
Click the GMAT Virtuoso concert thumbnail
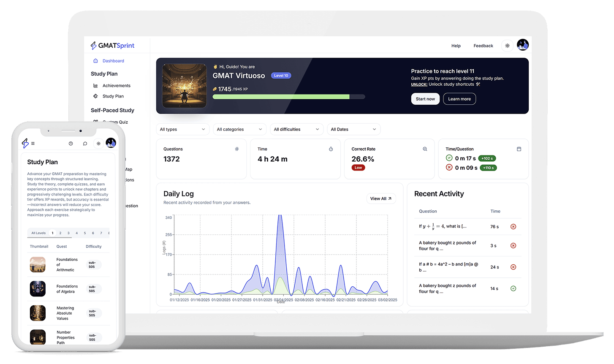pyautogui.click(x=185, y=86)
